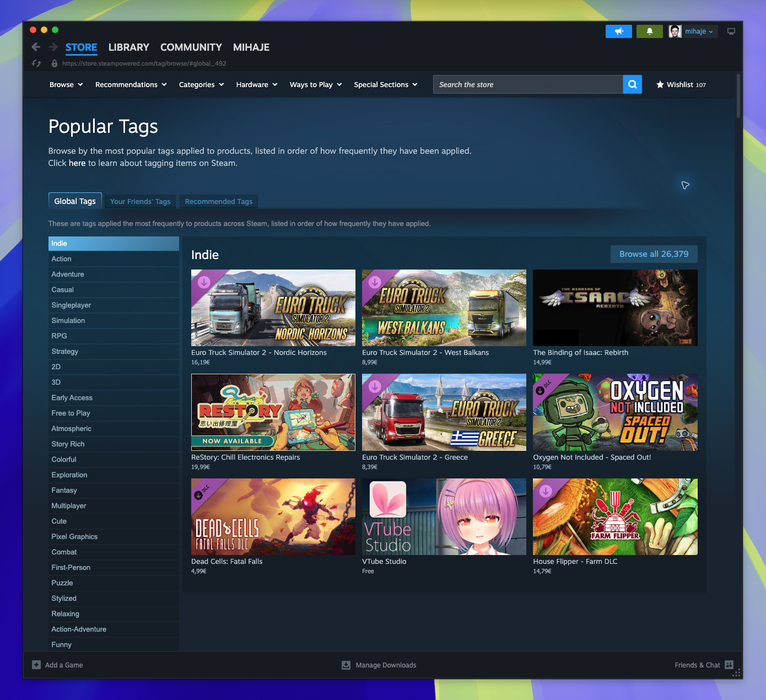Click in-library badge on Greece DLC
This screenshot has height=700, width=766.
click(x=375, y=386)
